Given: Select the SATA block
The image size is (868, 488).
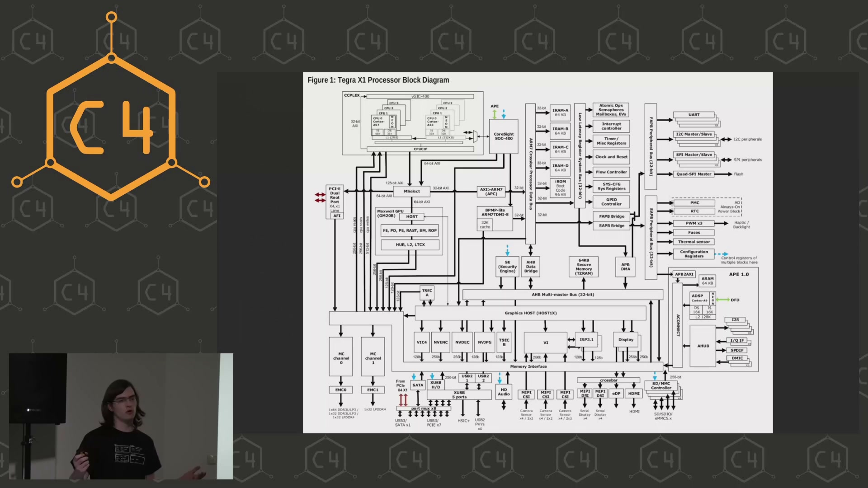Looking at the screenshot, I should click(418, 385).
